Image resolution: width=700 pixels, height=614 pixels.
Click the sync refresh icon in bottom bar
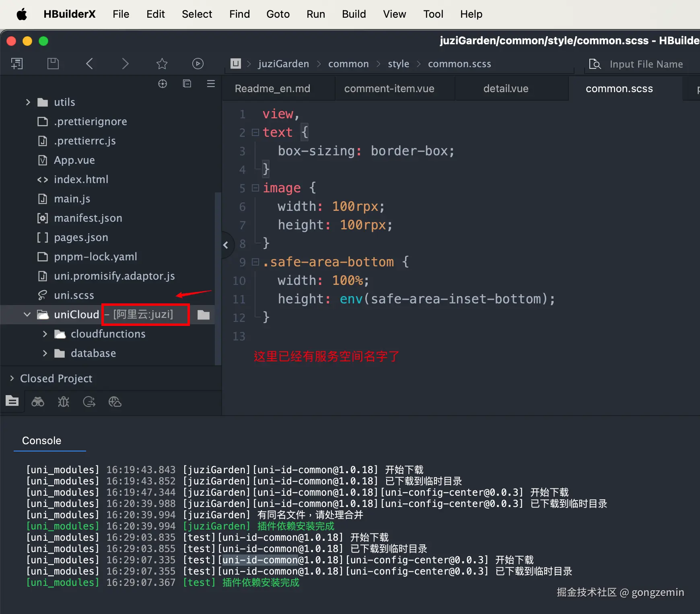pos(89,402)
